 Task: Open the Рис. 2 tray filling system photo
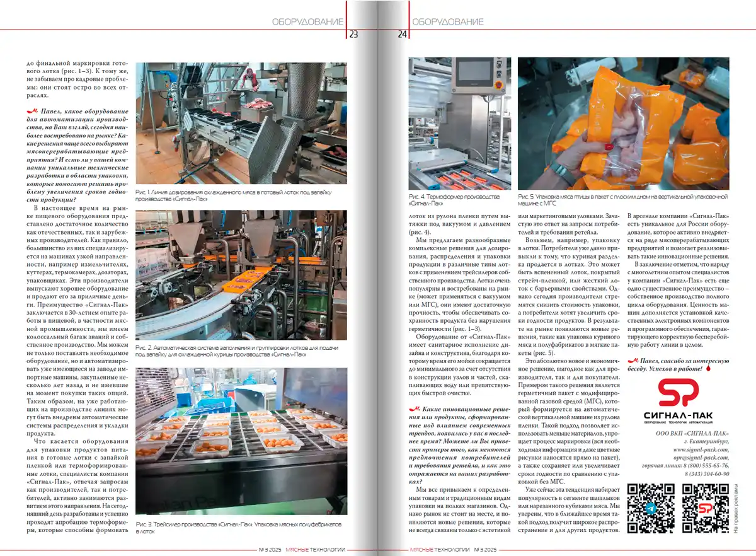pyautogui.click(x=241, y=275)
